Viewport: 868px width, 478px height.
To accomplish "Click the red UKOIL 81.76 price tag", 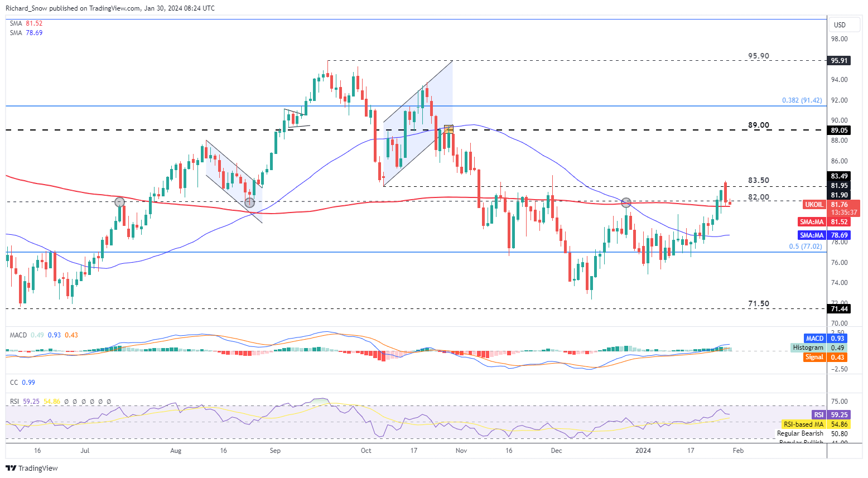I will [x=832, y=208].
